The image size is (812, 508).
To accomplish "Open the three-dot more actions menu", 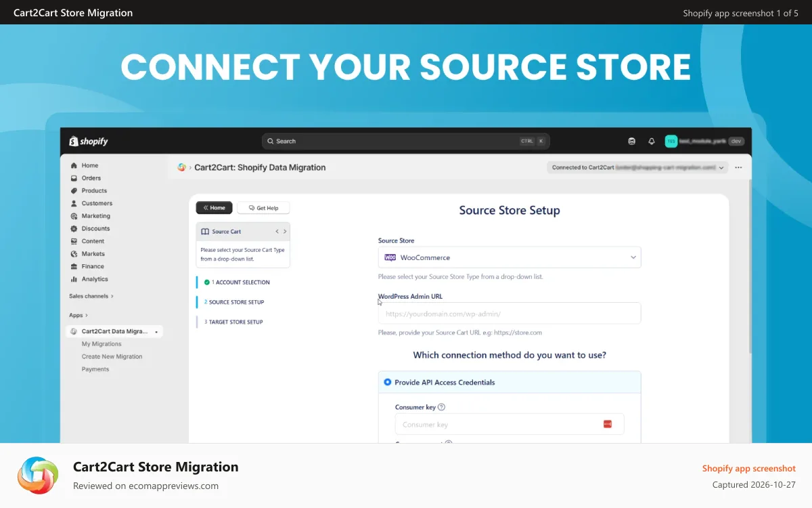I will click(738, 167).
